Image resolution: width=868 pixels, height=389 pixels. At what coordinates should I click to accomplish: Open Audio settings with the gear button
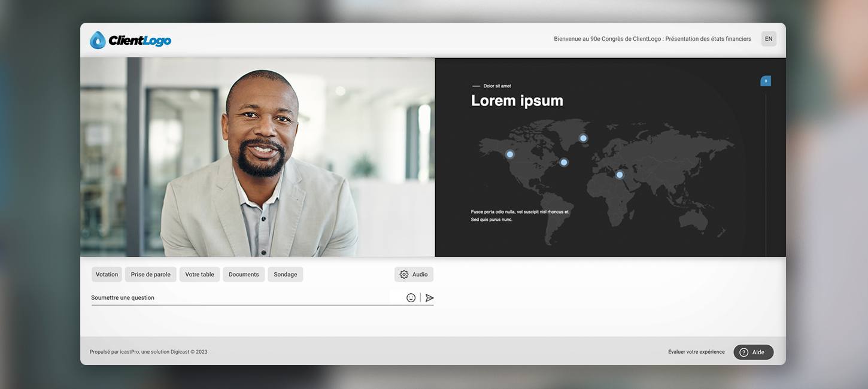(x=414, y=274)
